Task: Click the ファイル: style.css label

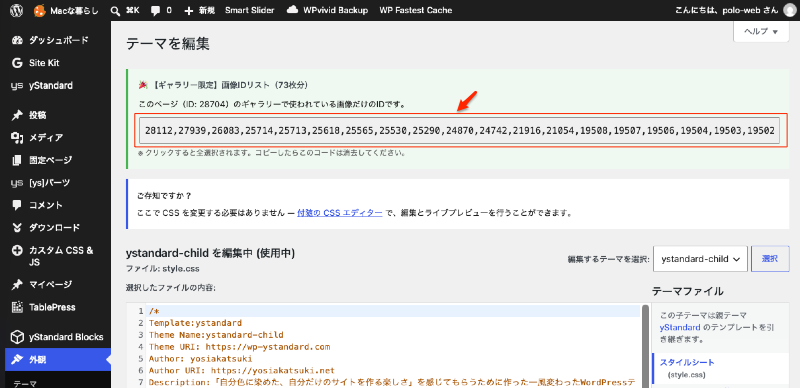Action: click(x=162, y=268)
